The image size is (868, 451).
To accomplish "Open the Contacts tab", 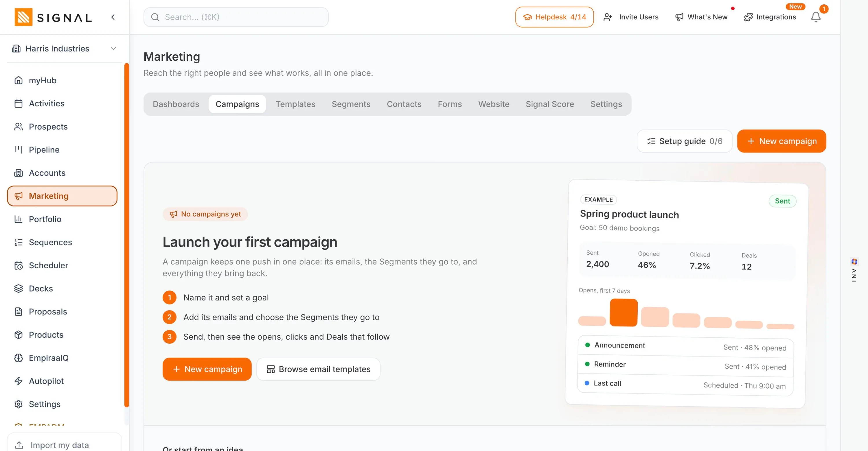I will pyautogui.click(x=404, y=104).
